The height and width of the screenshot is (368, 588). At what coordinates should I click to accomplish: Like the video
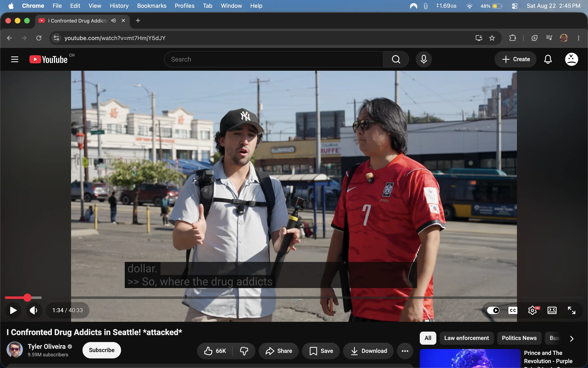click(215, 351)
